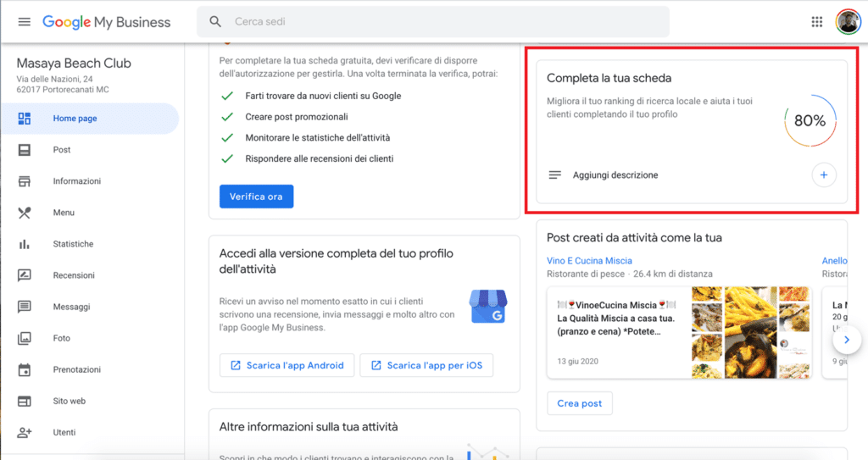
Task: Click the plus icon beside Aggiungi descrizione
Action: [824, 175]
